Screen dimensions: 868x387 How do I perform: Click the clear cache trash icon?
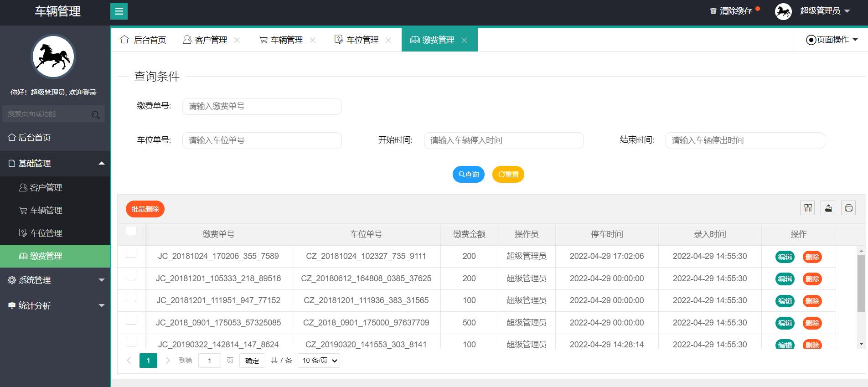coord(713,11)
